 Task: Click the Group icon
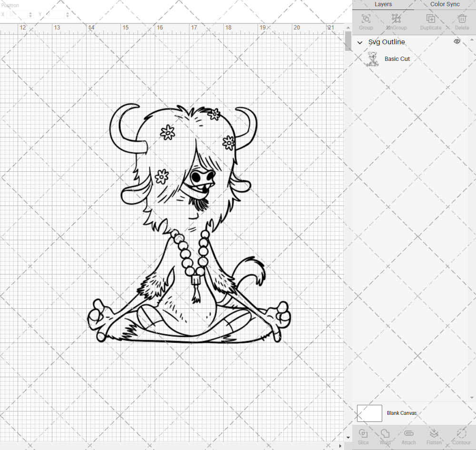[366, 20]
